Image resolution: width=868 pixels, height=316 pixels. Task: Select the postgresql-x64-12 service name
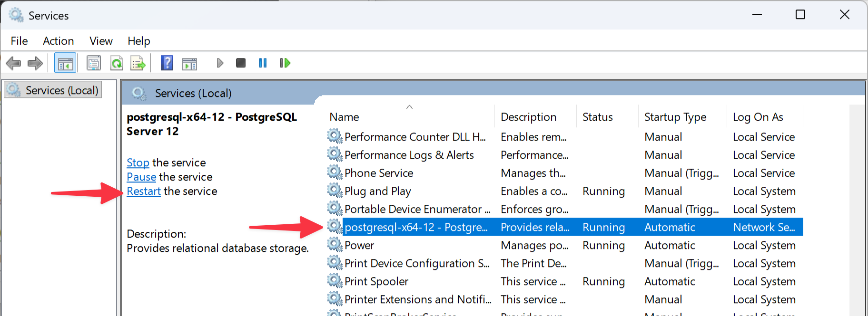416,227
